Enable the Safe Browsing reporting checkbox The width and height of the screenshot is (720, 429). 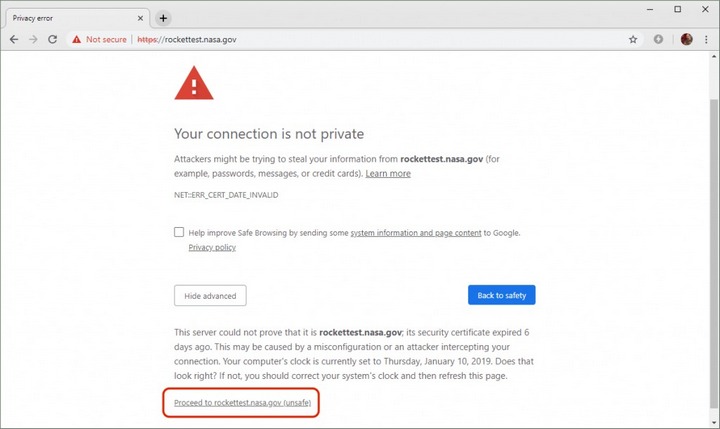(179, 232)
